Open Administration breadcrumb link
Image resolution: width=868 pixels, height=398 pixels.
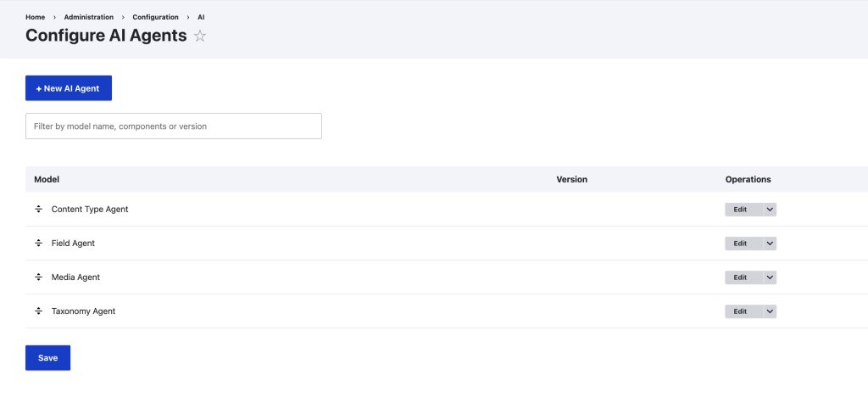(x=89, y=17)
